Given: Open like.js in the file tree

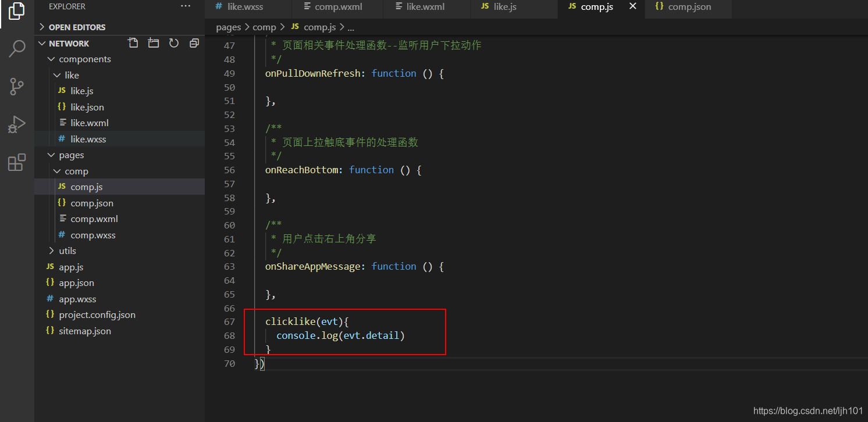Looking at the screenshot, I should click(x=119, y=91).
